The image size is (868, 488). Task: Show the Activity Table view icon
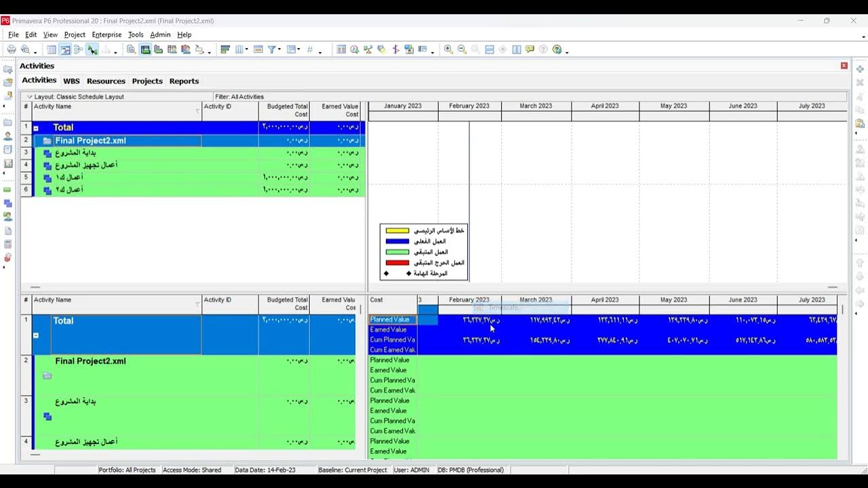[52, 49]
